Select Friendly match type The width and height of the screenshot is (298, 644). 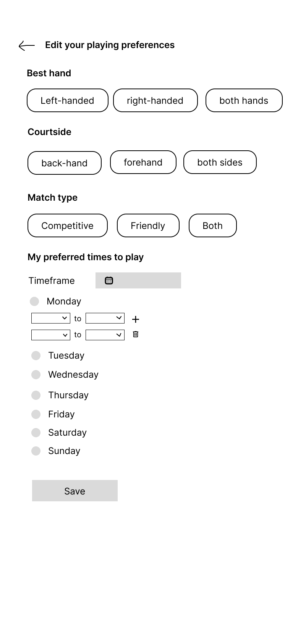[x=148, y=225]
